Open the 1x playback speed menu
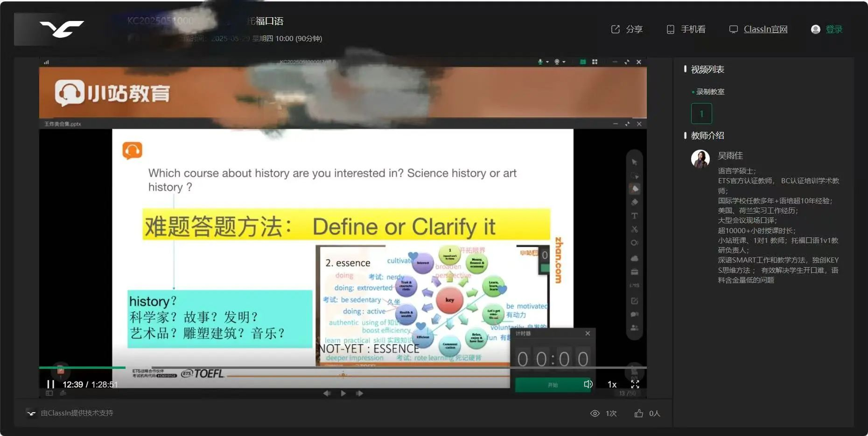868x436 pixels. click(x=612, y=384)
